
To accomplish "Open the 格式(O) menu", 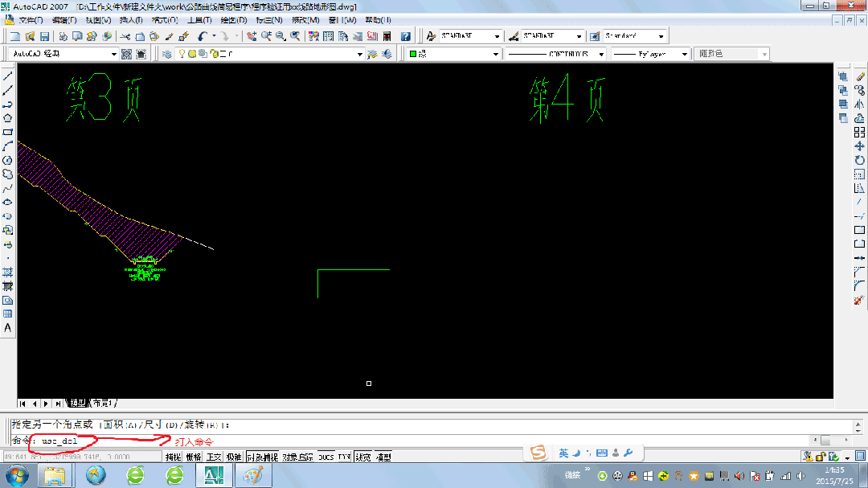I will click(x=165, y=20).
